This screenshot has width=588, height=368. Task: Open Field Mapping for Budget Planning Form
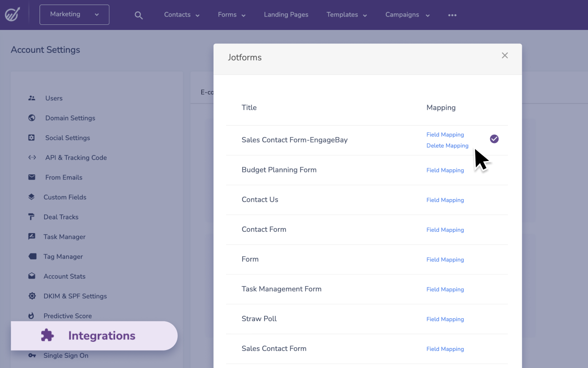tap(445, 170)
